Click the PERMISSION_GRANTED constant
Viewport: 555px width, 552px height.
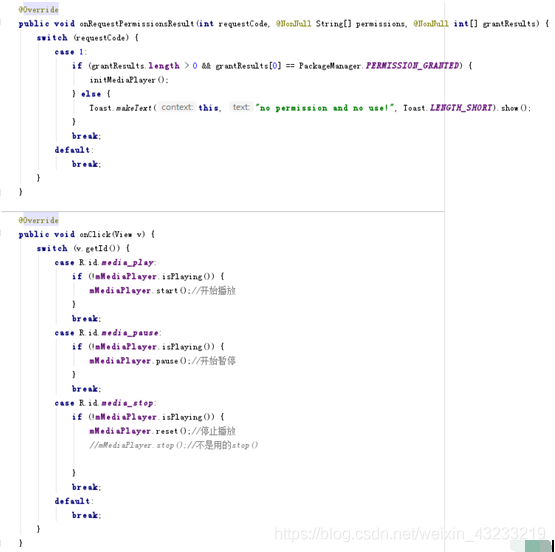[412, 66]
